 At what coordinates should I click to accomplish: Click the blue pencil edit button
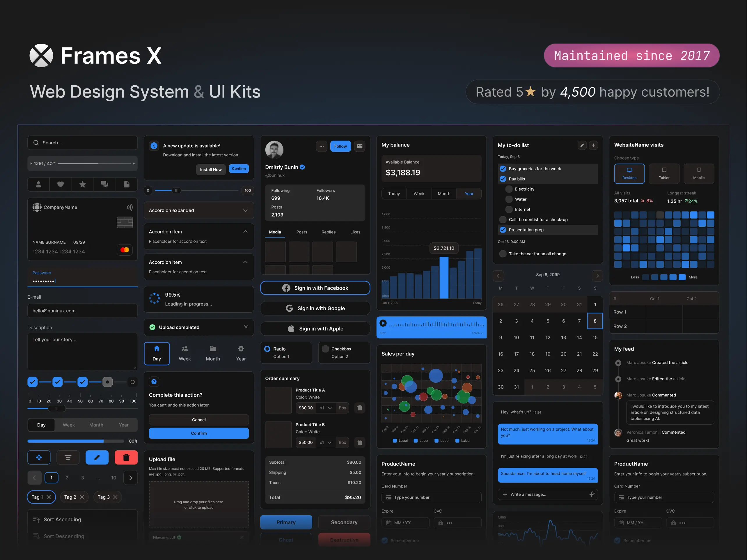pos(97,458)
